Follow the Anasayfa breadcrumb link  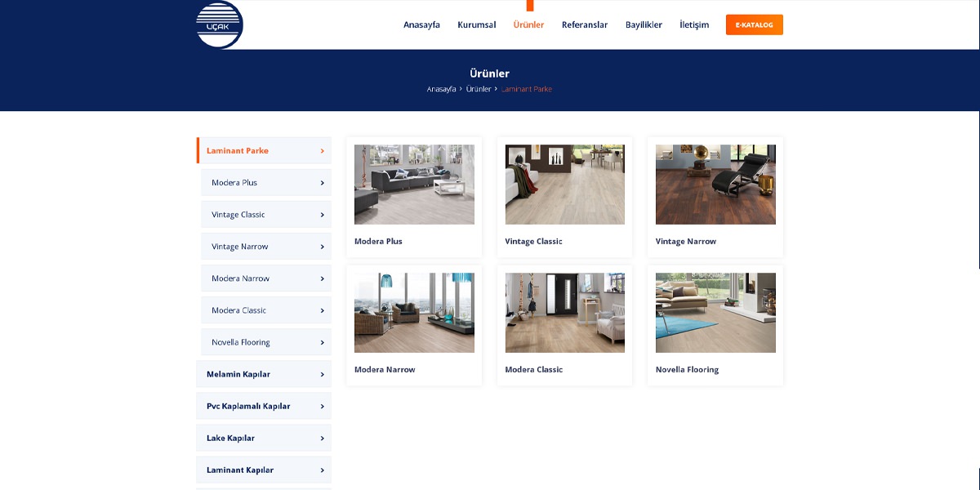click(x=442, y=89)
